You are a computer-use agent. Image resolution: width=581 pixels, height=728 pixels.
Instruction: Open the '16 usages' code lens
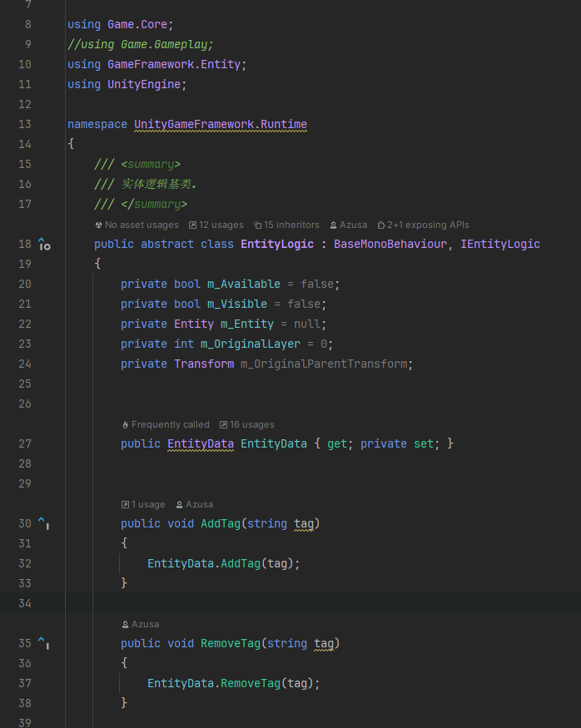point(246,424)
